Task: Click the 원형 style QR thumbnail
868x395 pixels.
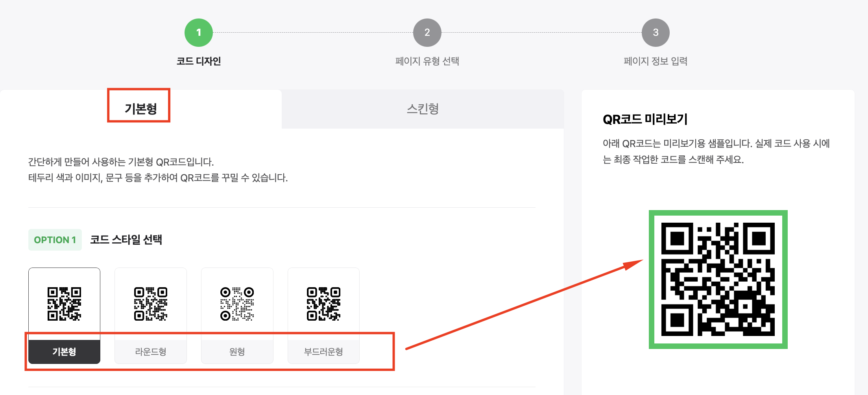Action: click(x=237, y=304)
